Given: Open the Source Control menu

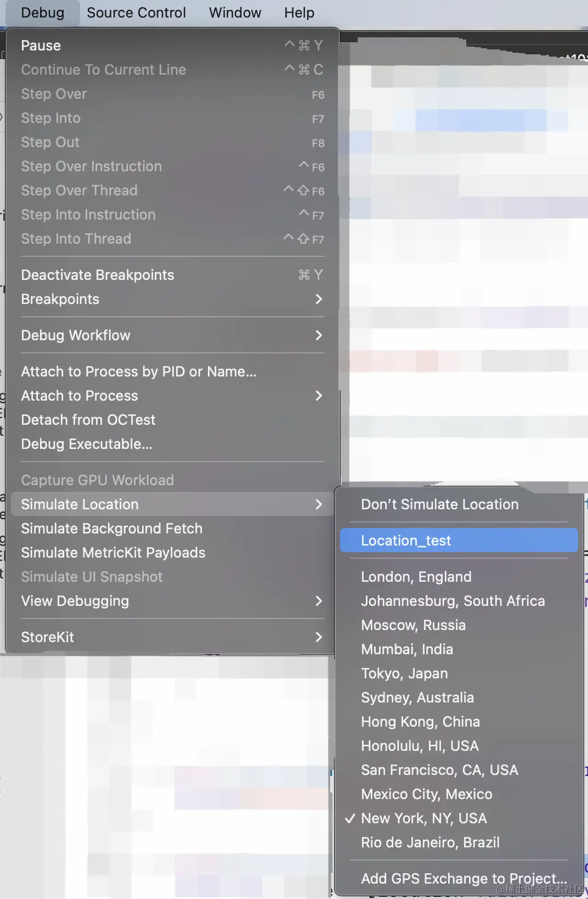Looking at the screenshot, I should pos(136,13).
